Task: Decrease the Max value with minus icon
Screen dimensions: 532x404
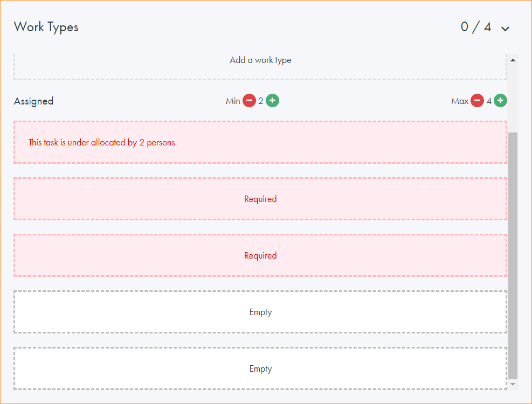Action: (477, 101)
